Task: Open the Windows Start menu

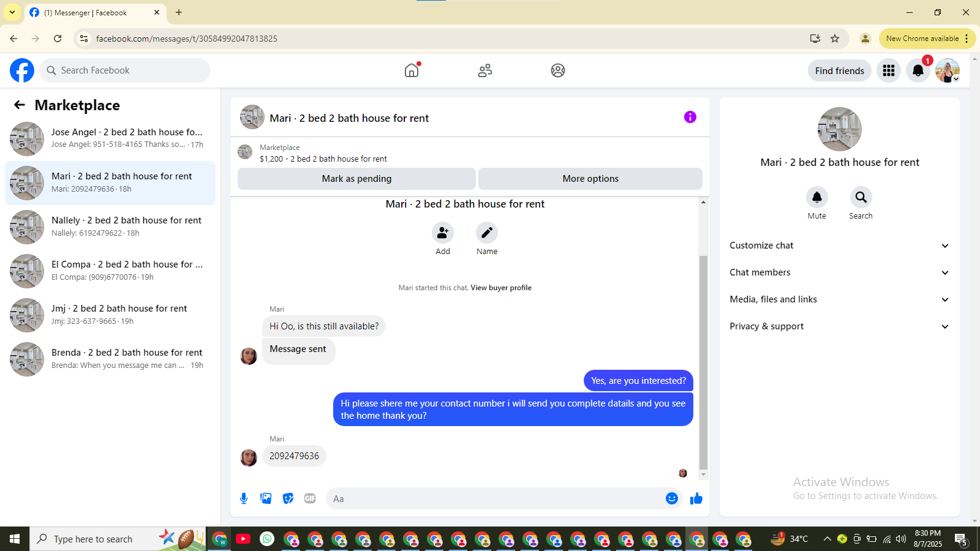Action: [x=15, y=539]
